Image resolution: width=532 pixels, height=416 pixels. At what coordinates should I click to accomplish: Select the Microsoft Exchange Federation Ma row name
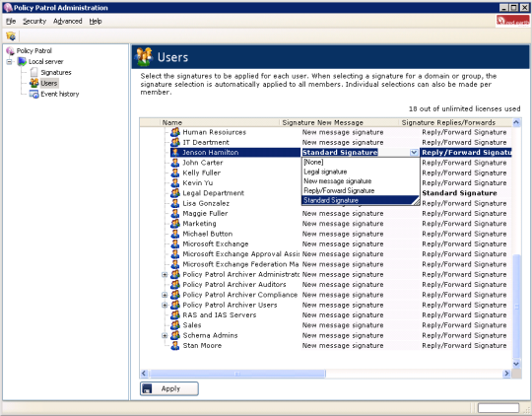[240, 264]
